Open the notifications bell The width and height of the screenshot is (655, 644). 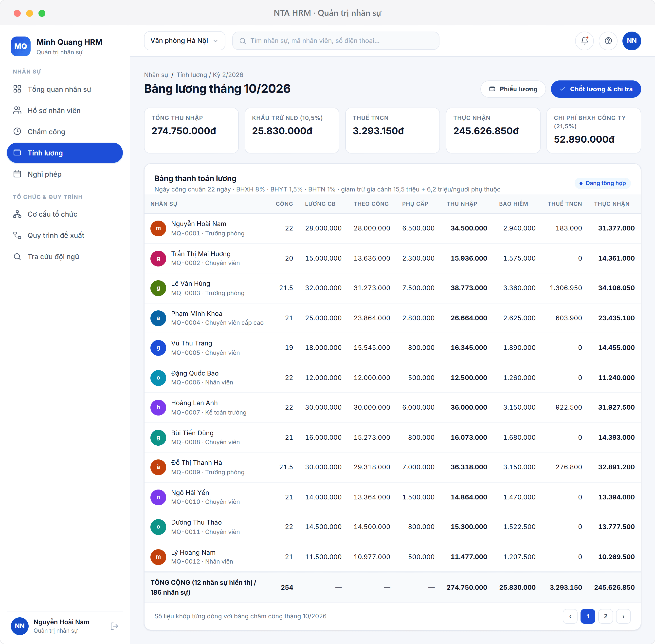[x=584, y=41]
